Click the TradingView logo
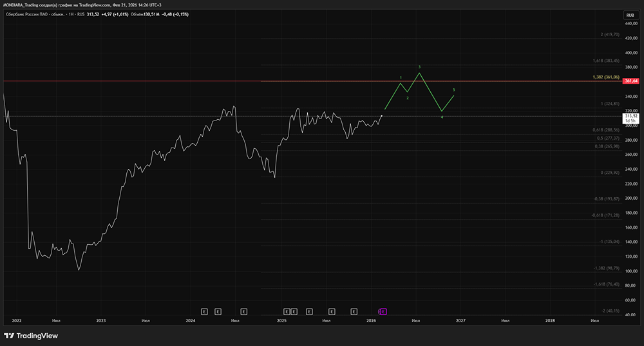 pyautogui.click(x=31, y=336)
